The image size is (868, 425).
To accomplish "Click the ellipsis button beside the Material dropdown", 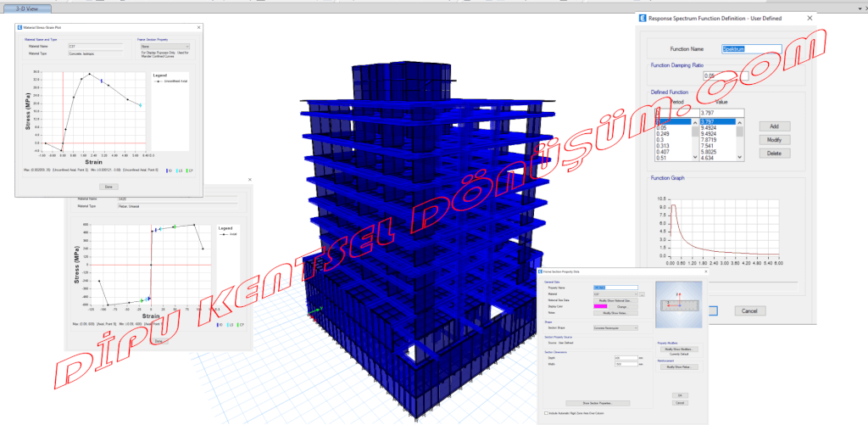I will [x=643, y=294].
